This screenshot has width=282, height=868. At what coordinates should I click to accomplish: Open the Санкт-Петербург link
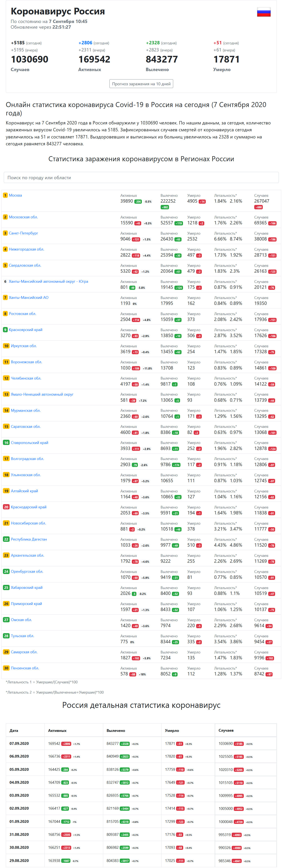[x=24, y=233]
